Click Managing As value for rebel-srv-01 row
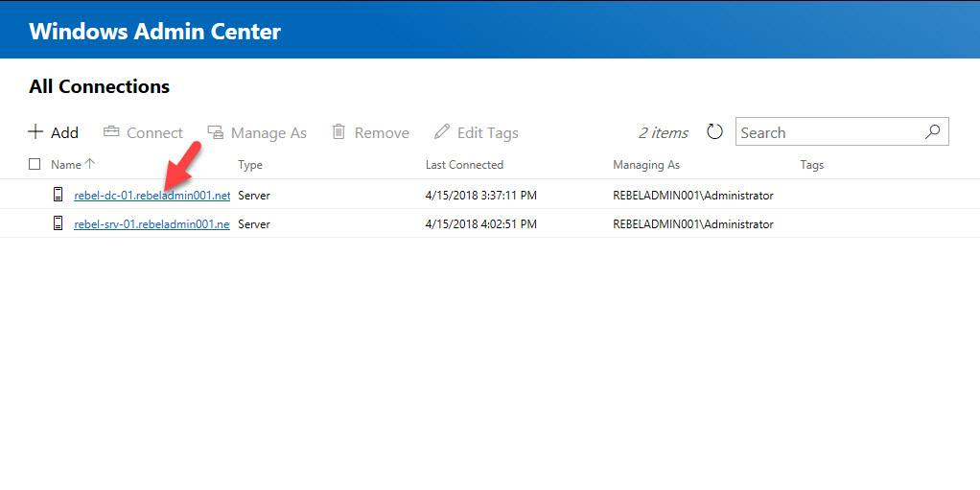Image resolution: width=980 pixels, height=490 pixels. click(x=693, y=223)
